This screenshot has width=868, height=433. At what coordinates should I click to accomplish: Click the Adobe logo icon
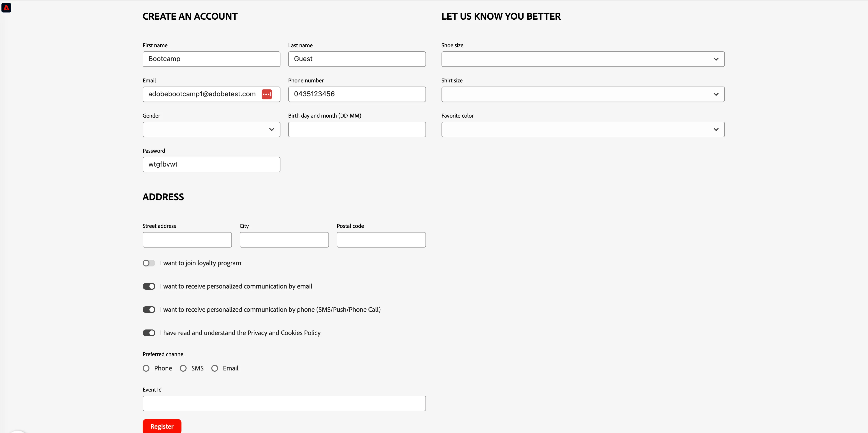6,8
